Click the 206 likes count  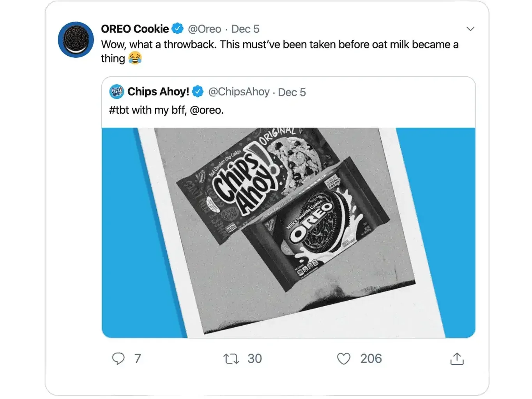click(x=371, y=358)
